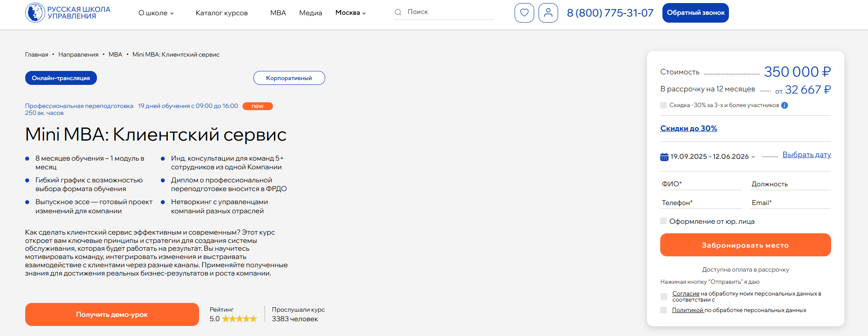Go to the MBA menu item
Viewport: 868px width, 336px height.
(278, 13)
